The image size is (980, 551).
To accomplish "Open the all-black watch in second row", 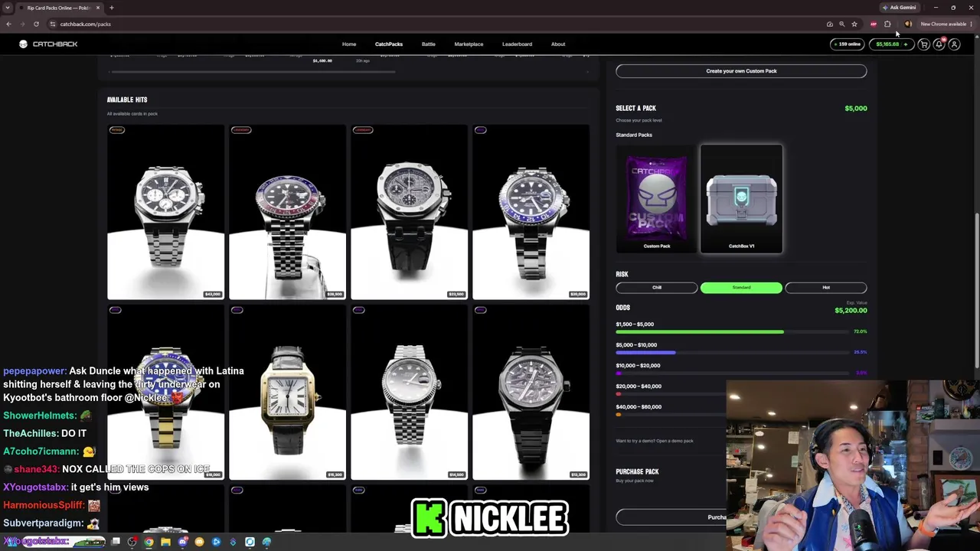I will (531, 393).
